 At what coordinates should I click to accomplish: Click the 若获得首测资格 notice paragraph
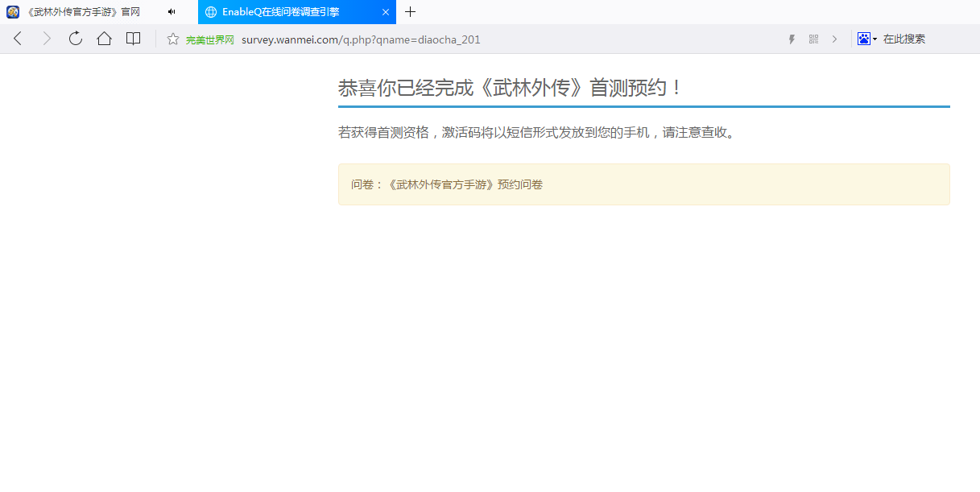[x=537, y=132]
